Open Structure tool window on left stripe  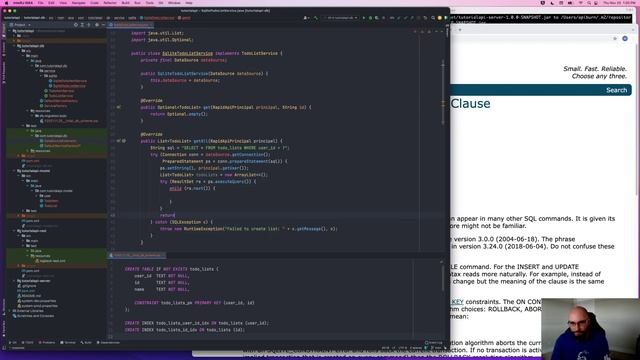click(x=4, y=307)
